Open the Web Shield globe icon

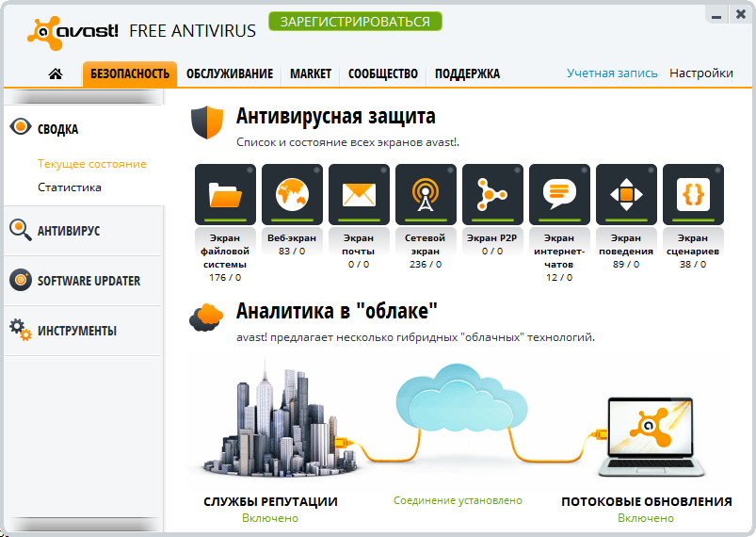292,194
